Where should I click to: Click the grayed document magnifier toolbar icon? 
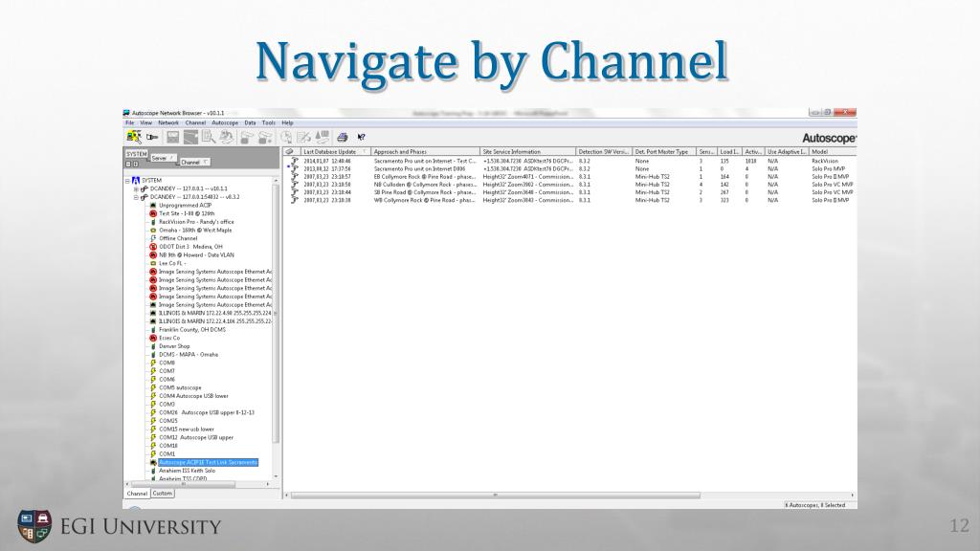coord(208,137)
